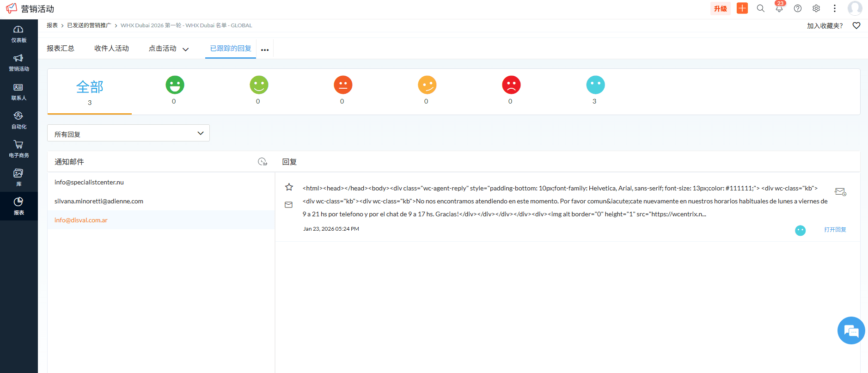Select the green grinning face sentiment
868x373 pixels.
click(175, 85)
